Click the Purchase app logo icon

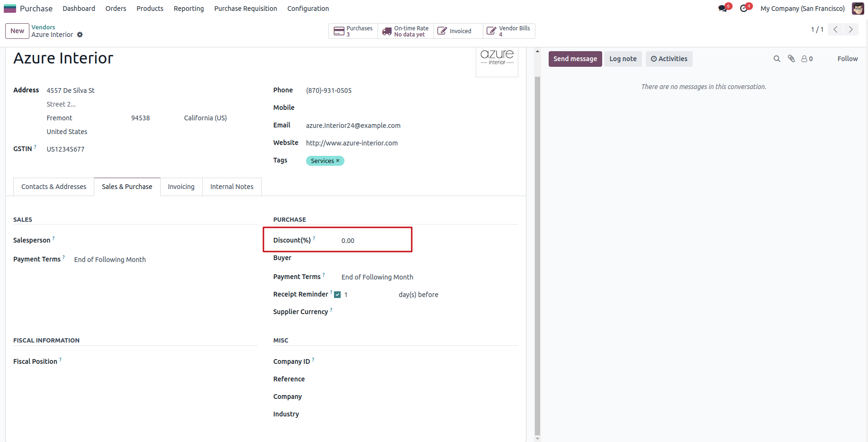[10, 9]
